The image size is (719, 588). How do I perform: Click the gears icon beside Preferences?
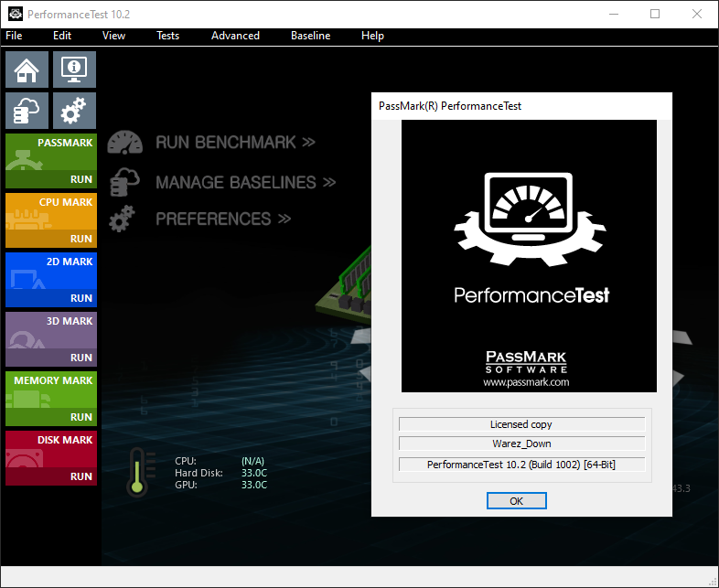pos(122,219)
